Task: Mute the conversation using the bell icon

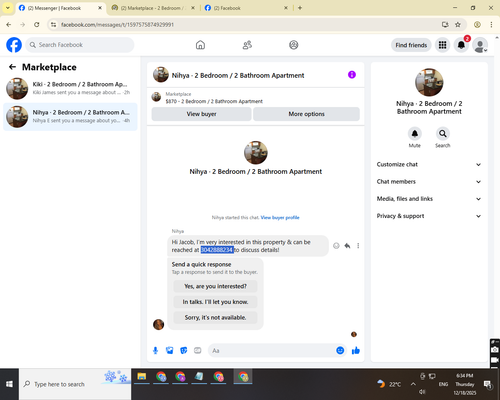Action: pyautogui.click(x=414, y=134)
